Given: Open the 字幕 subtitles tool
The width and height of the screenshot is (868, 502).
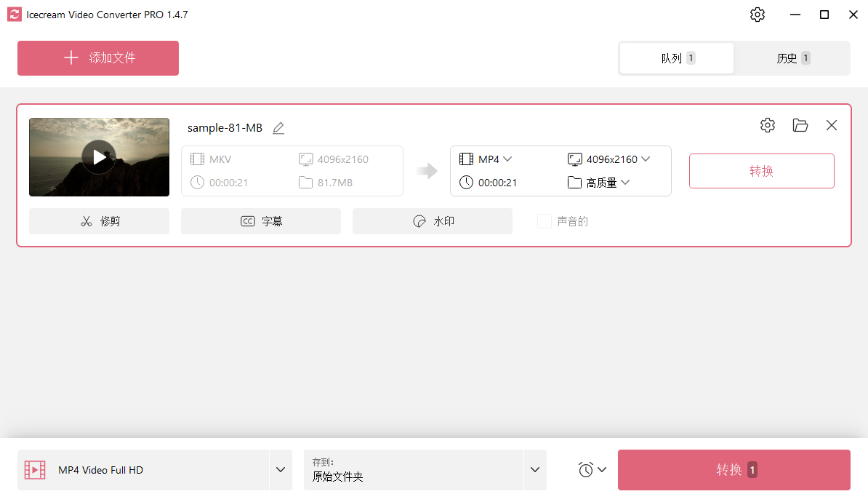Looking at the screenshot, I should pos(260,220).
